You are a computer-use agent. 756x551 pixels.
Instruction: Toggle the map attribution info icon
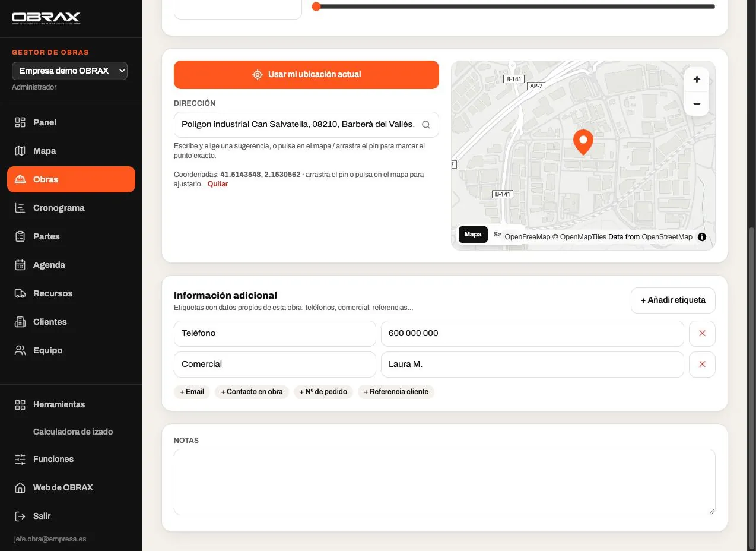pos(702,237)
